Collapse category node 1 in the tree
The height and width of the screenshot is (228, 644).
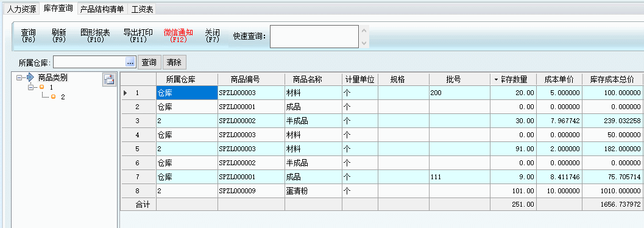point(30,88)
